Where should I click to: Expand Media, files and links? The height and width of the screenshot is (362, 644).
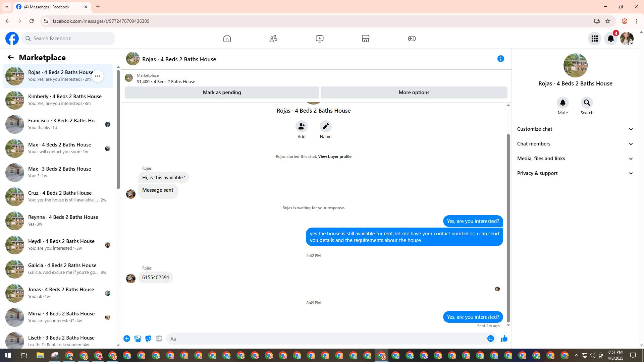[575, 159]
